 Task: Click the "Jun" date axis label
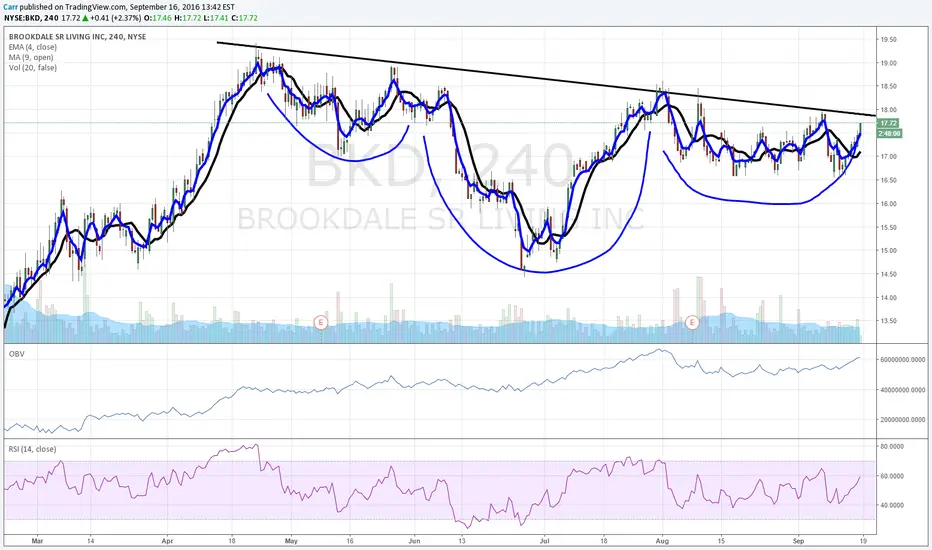click(x=414, y=541)
